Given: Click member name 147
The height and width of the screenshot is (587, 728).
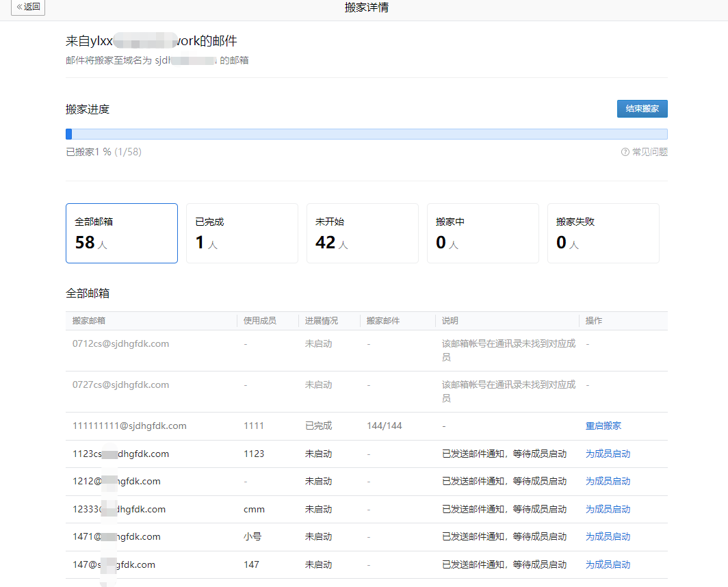Looking at the screenshot, I should pos(251,564).
